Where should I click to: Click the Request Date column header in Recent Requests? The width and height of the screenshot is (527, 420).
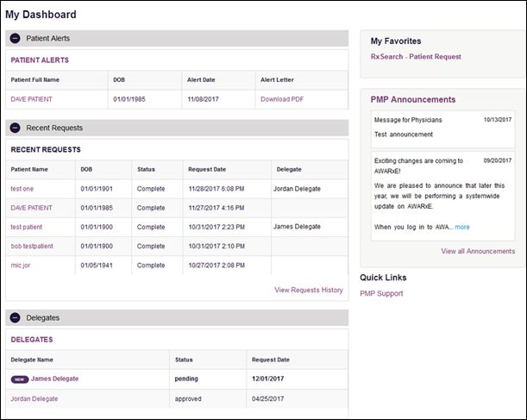coord(207,169)
